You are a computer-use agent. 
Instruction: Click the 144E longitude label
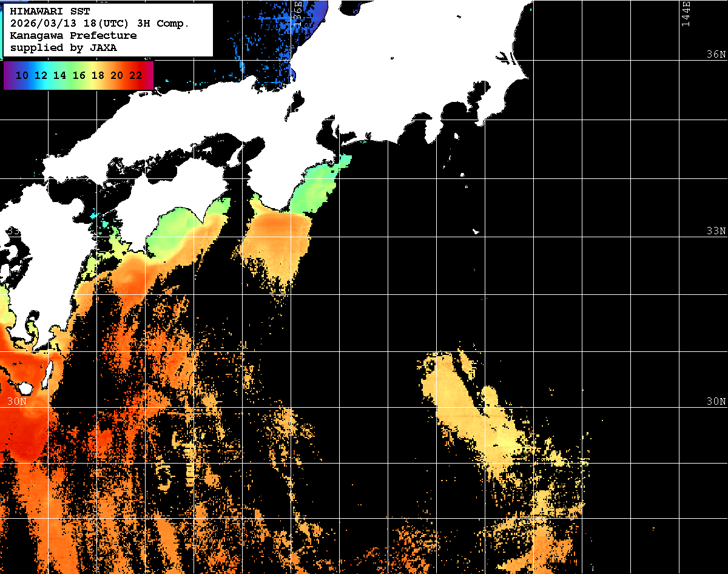click(x=686, y=13)
